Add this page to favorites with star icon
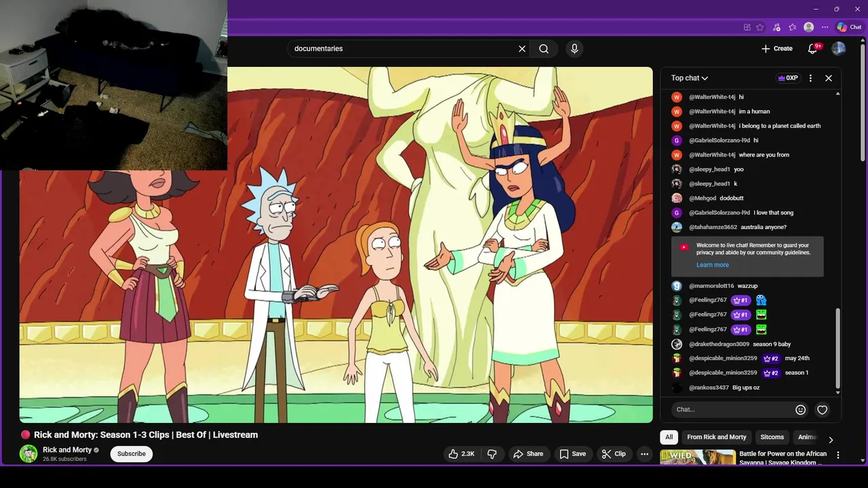This screenshot has height=488, width=868. coord(760,27)
